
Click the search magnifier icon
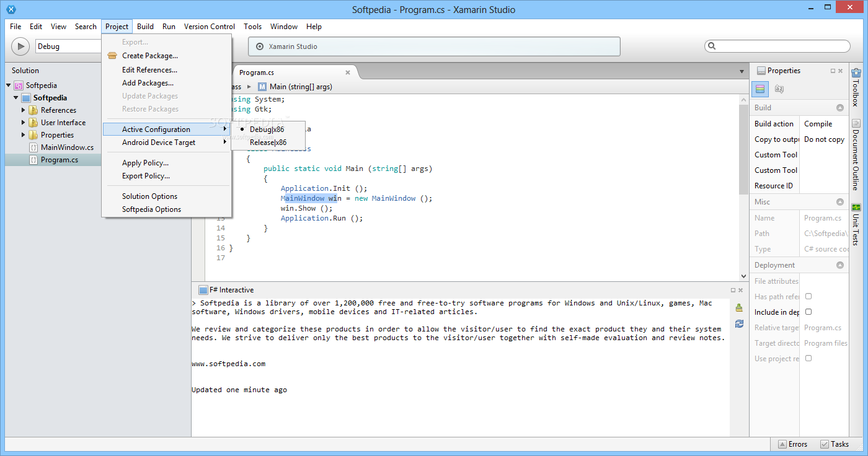click(x=712, y=46)
